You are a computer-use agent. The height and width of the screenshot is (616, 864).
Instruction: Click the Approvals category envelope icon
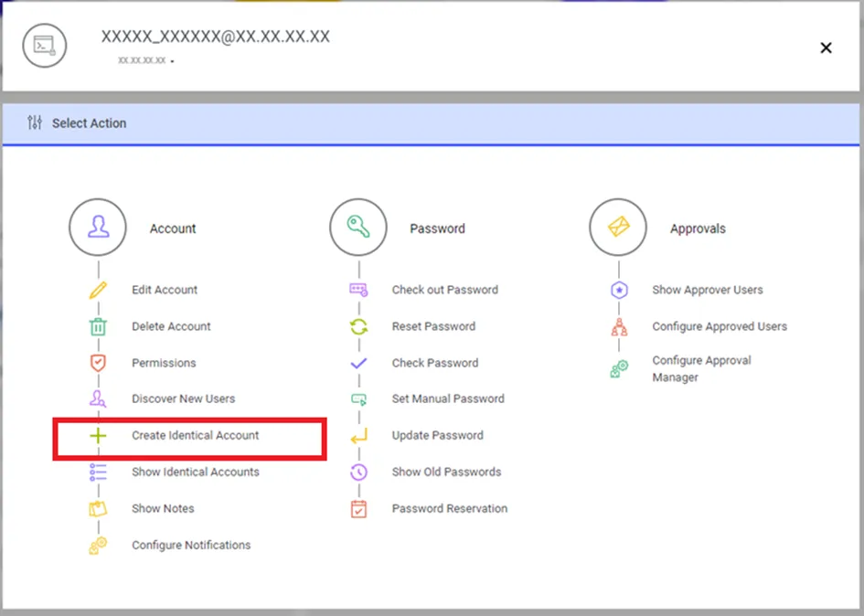(x=618, y=227)
